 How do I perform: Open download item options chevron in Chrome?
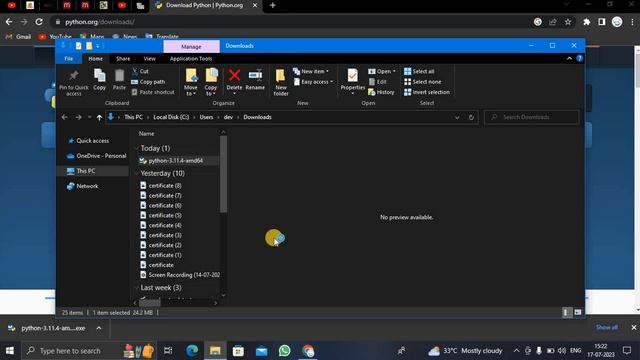click(x=99, y=328)
